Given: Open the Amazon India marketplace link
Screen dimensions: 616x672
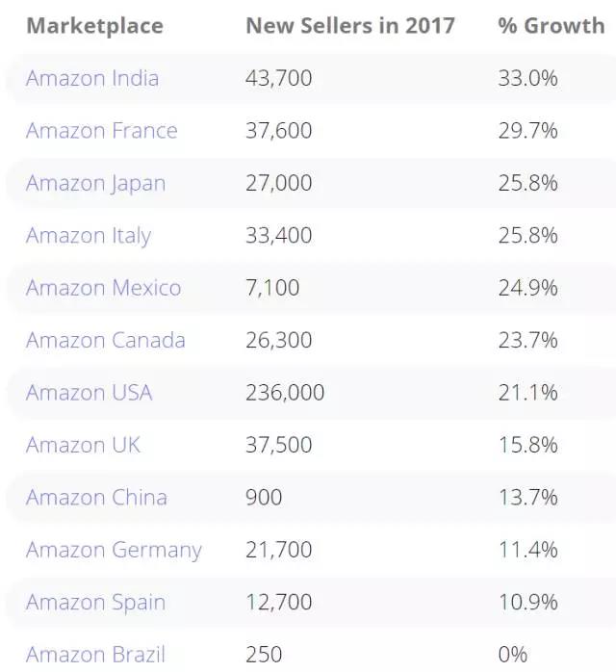Looking at the screenshot, I should point(92,78).
